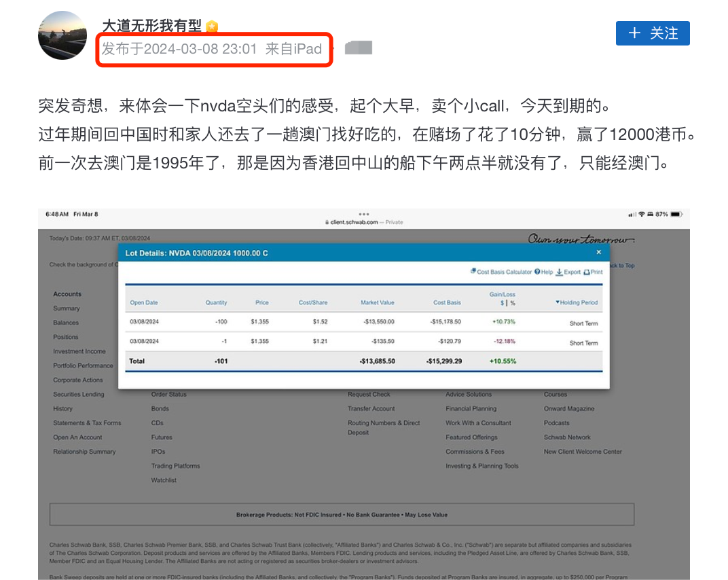The height and width of the screenshot is (580, 728).
Task: Open the Bonds link
Action: pyautogui.click(x=160, y=409)
